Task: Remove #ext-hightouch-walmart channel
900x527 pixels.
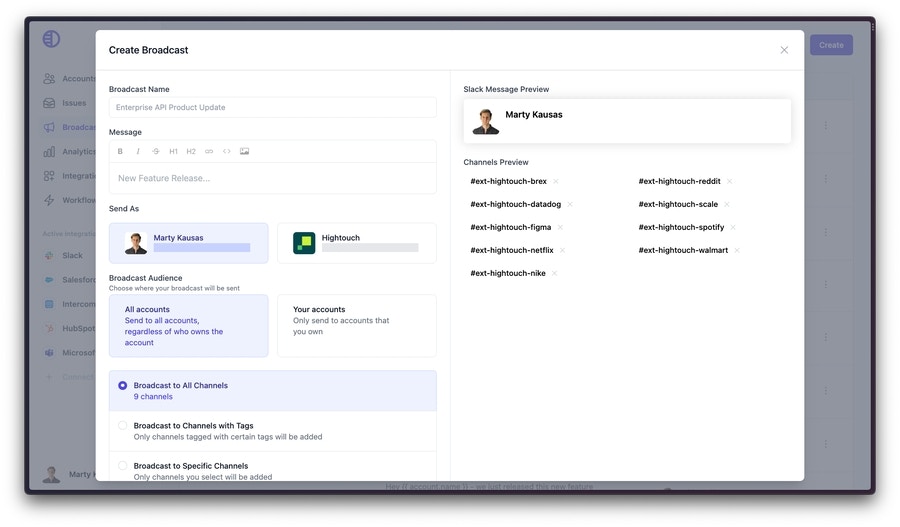Action: click(737, 250)
